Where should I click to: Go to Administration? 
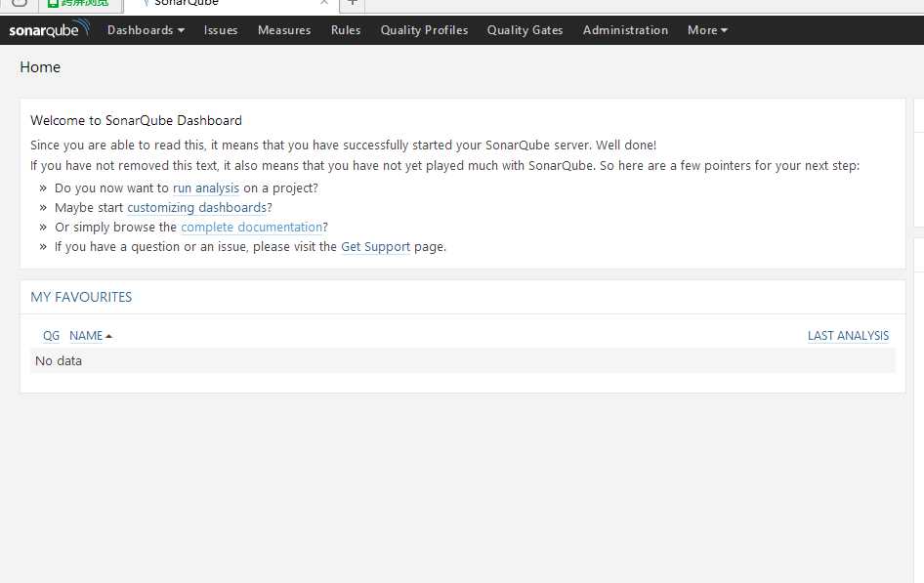[x=625, y=30]
